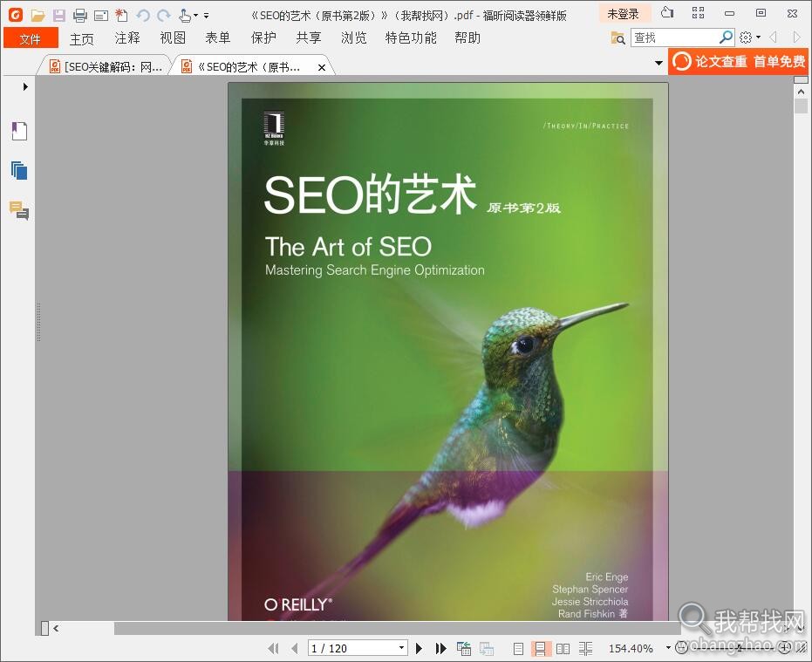Click the next view icon
This screenshot has width=812, height=662.
(487, 649)
